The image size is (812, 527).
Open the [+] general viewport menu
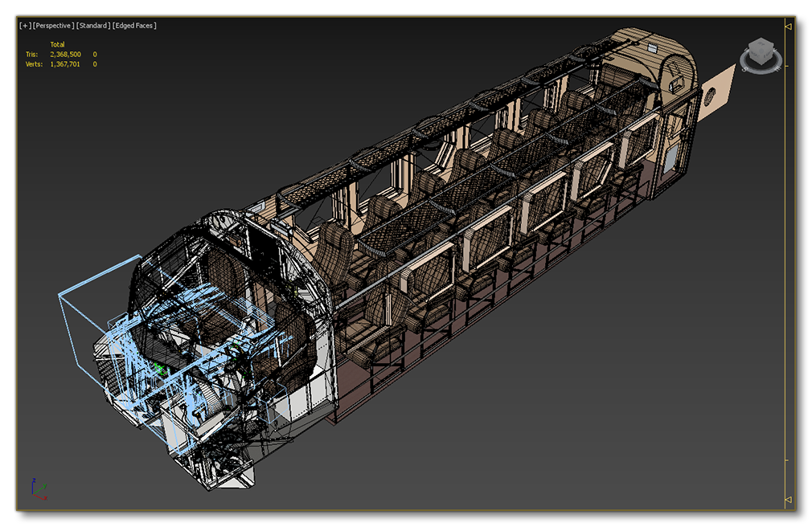point(24,26)
